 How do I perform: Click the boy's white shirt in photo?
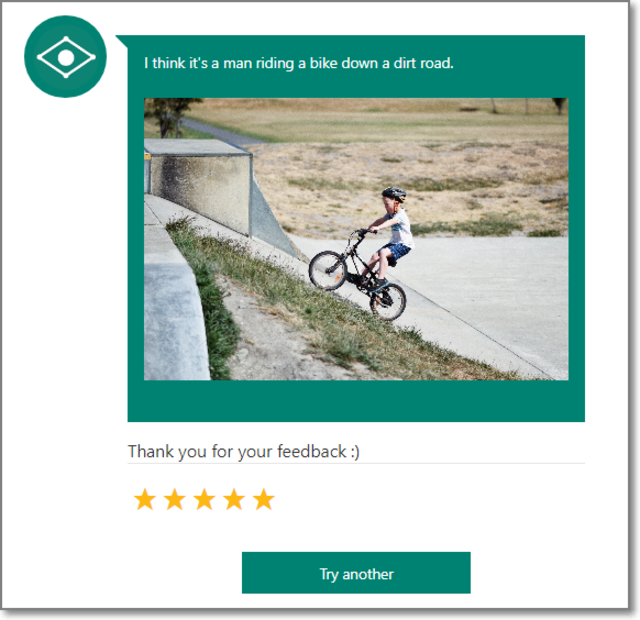(x=401, y=229)
